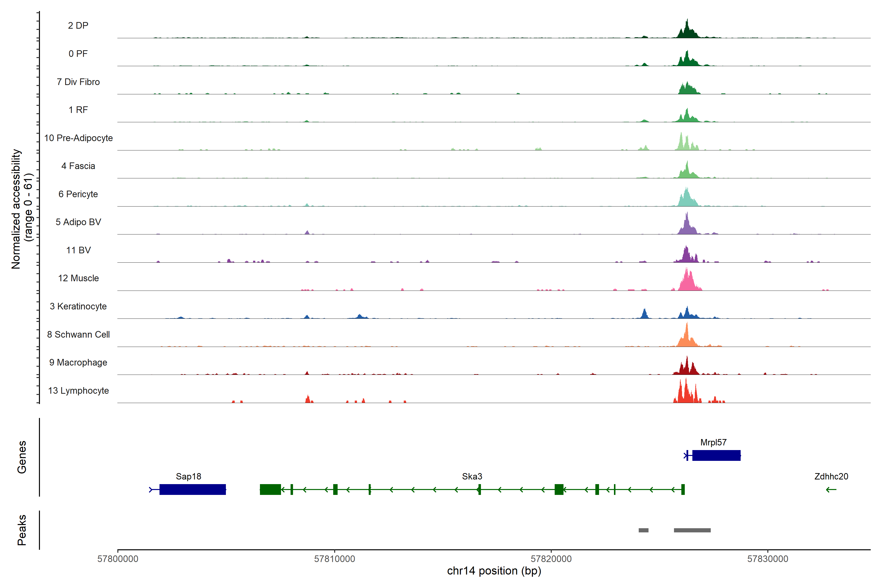
Task: Select the 10 Pre-Adipocyte label
Action: pyautogui.click(x=78, y=138)
